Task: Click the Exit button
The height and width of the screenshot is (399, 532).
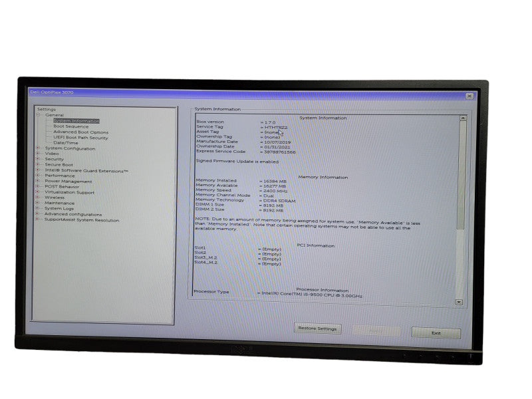Action: click(x=436, y=333)
